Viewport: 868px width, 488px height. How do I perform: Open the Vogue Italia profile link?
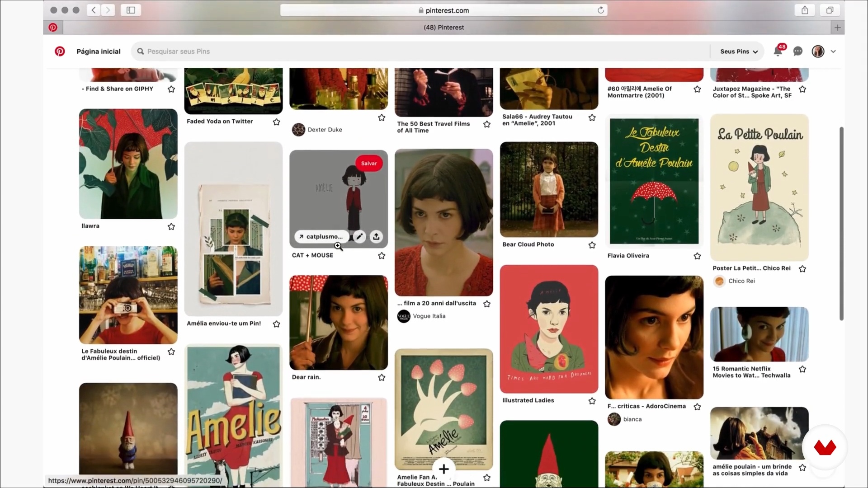tap(421, 316)
